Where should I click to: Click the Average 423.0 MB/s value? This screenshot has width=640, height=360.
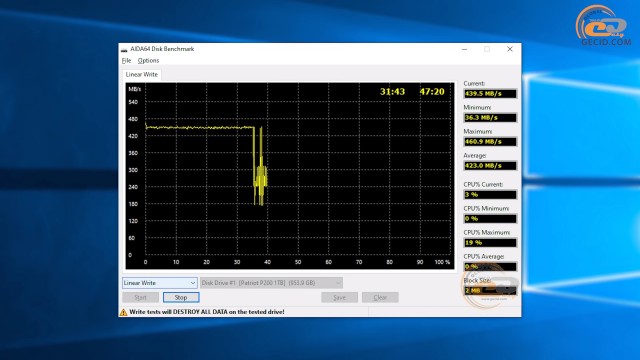pos(490,166)
